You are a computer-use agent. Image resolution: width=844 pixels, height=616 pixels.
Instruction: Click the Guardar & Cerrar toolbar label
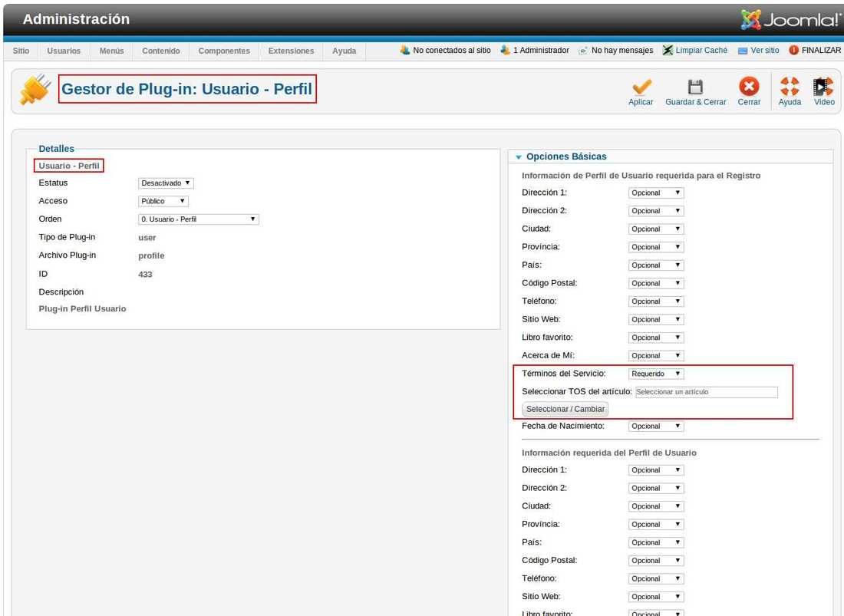tap(695, 102)
